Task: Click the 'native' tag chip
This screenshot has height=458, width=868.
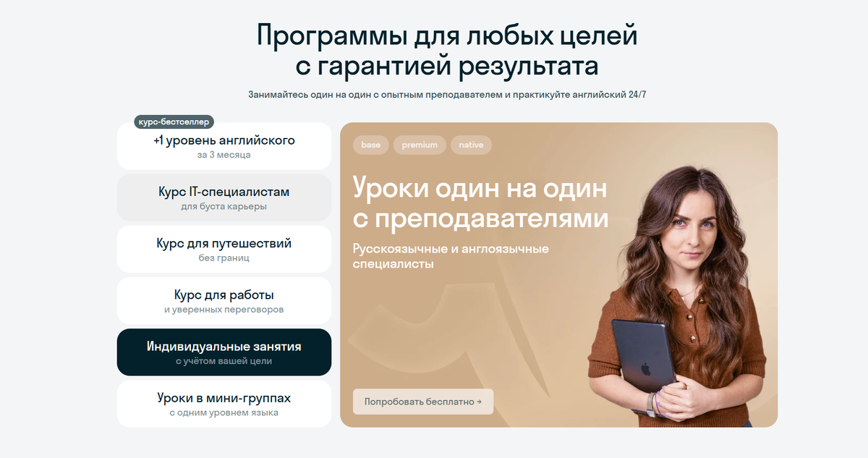Action: click(x=471, y=145)
